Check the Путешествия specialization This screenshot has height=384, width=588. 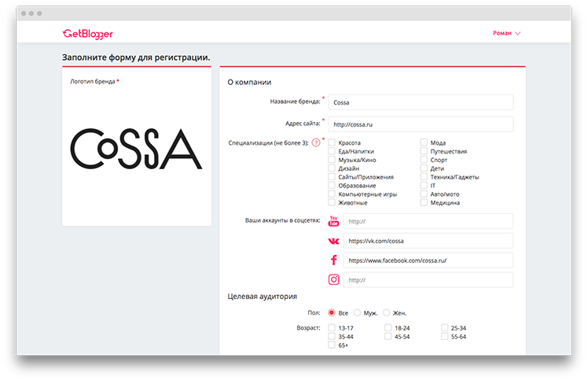pyautogui.click(x=424, y=151)
